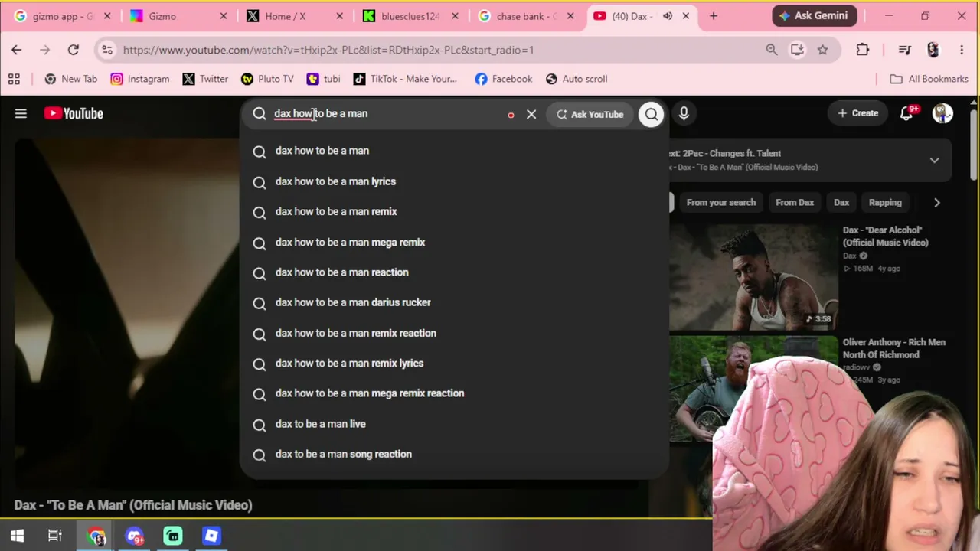Reload the current YouTube page
Image resolution: width=980 pixels, height=551 pixels.
point(73,50)
